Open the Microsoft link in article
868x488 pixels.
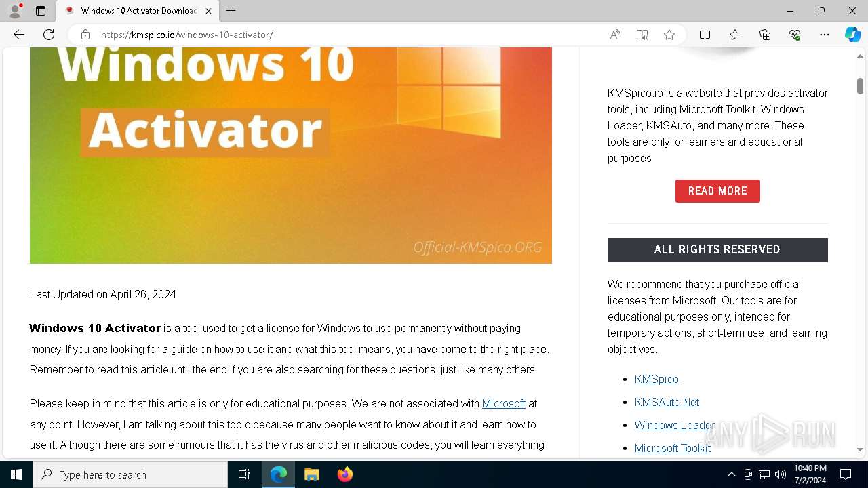(504, 403)
